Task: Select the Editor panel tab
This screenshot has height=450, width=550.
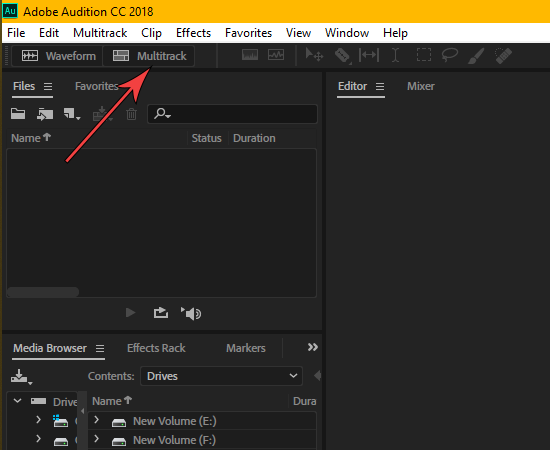Action: (353, 86)
